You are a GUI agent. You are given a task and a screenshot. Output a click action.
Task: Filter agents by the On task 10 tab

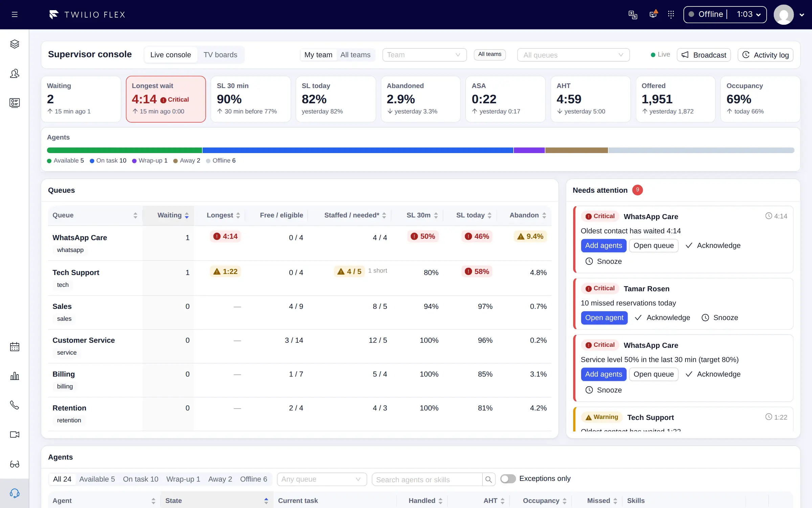pos(140,479)
